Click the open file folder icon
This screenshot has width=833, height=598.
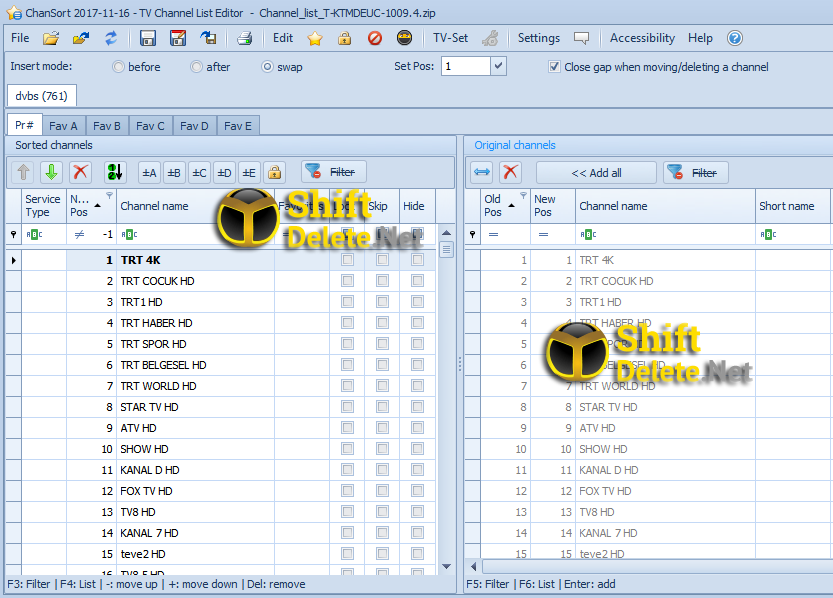51,38
